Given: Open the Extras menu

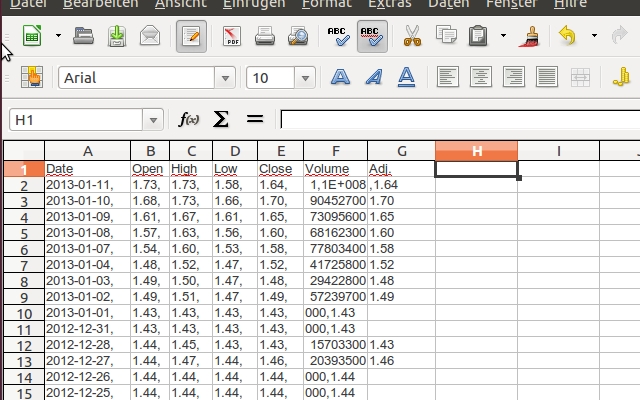Looking at the screenshot, I should point(389,4).
